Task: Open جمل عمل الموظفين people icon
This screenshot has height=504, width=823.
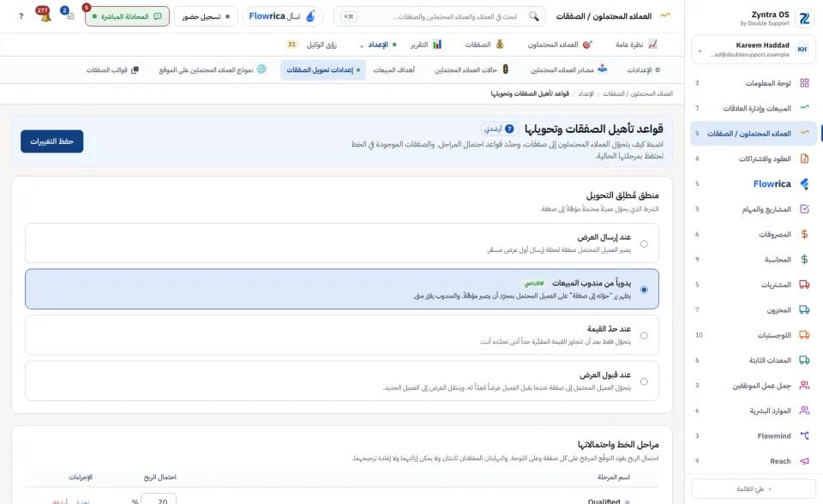Action: click(804, 386)
